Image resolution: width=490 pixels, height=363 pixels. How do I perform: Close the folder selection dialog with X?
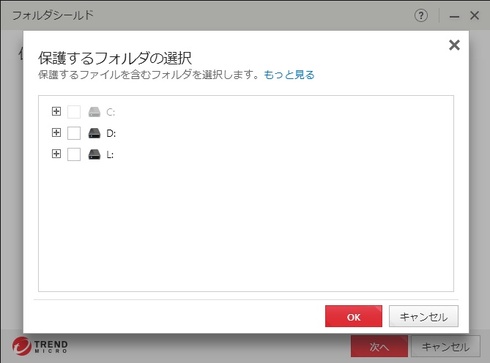click(x=454, y=45)
